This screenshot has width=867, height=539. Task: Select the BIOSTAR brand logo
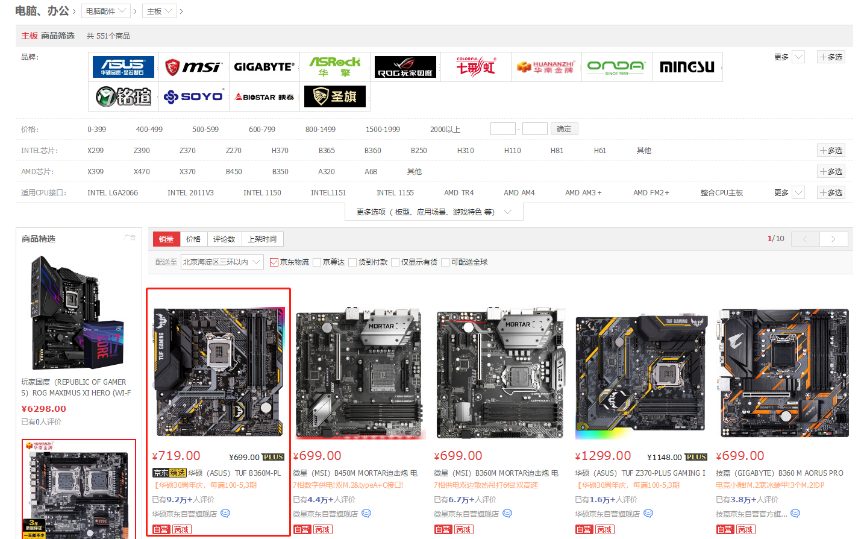(x=264, y=97)
